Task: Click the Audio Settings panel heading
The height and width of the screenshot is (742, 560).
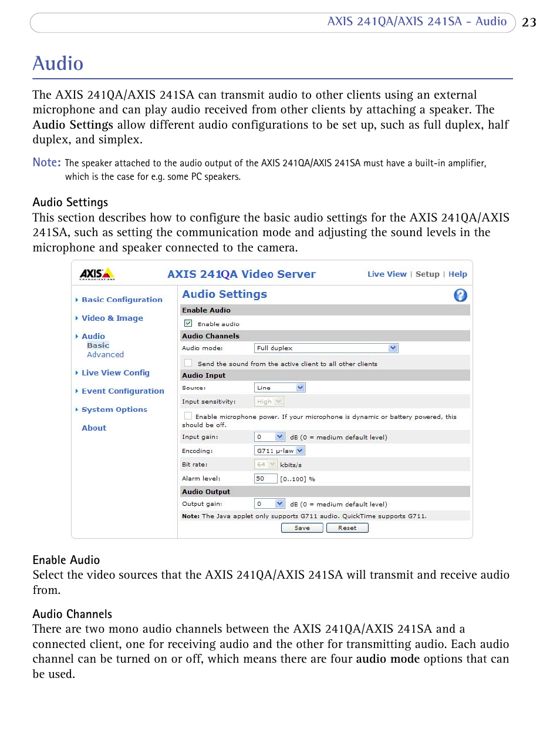Action: pos(224,294)
